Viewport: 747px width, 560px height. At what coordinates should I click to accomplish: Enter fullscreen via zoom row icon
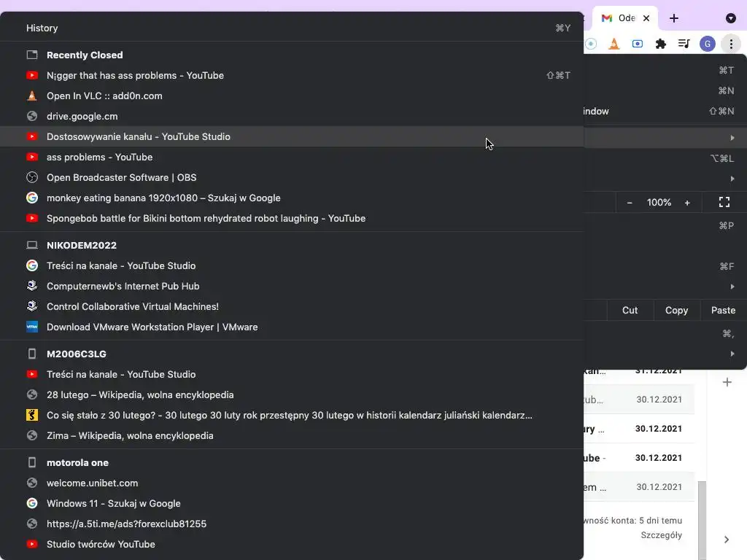tap(724, 203)
